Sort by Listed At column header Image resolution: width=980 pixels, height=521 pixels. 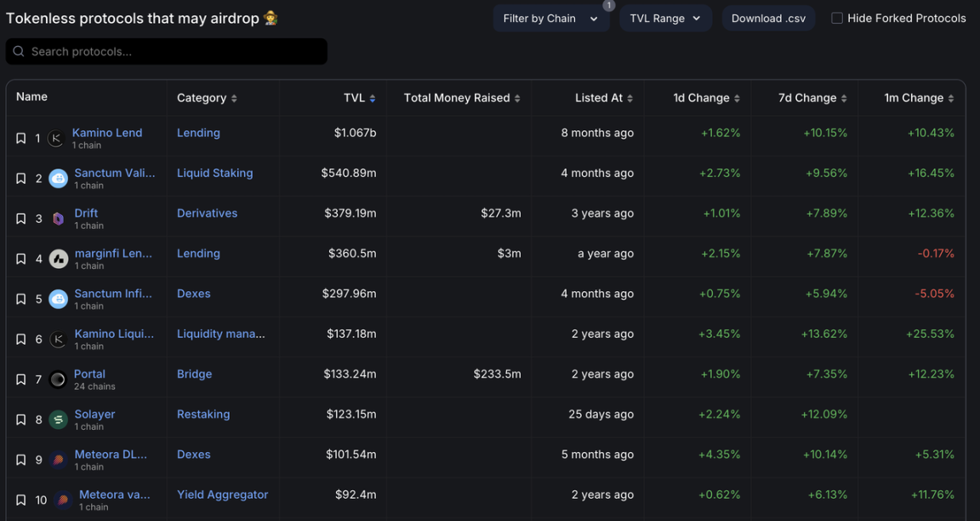(603, 98)
